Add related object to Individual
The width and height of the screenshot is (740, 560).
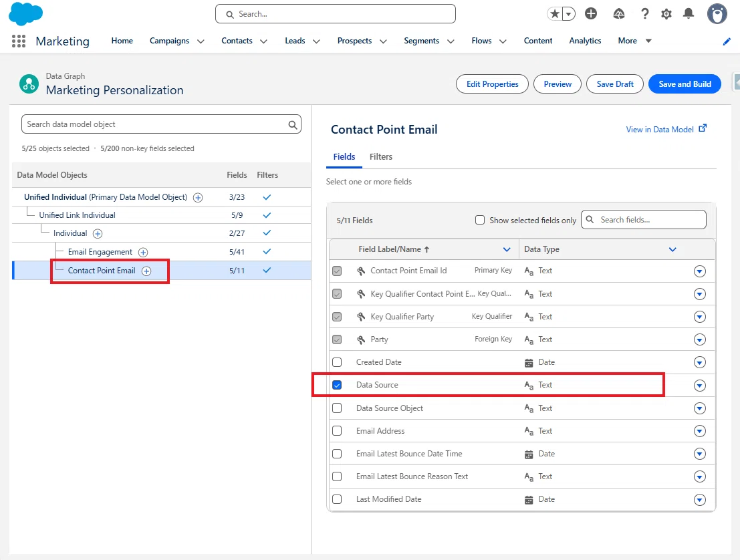(98, 233)
